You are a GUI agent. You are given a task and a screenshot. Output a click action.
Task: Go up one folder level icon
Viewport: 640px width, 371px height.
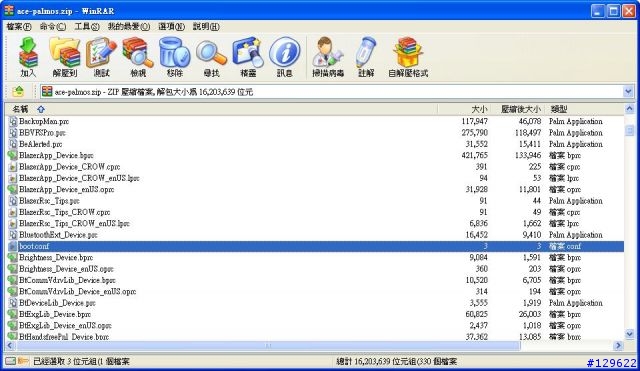coord(19,91)
